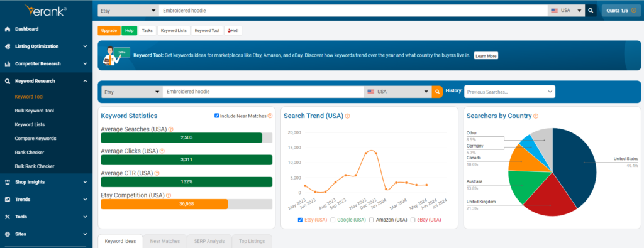This screenshot has width=644, height=248.
Task: Click the Hot! button
Action: pyautogui.click(x=233, y=31)
